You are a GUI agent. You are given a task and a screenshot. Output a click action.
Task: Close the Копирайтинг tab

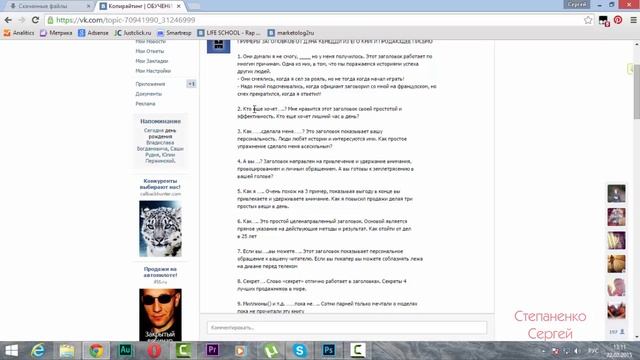tap(178, 6)
